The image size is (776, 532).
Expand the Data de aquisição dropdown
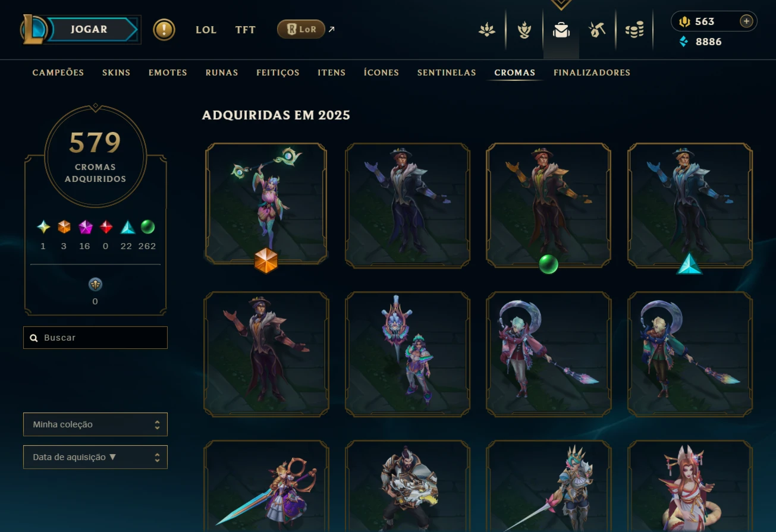pos(95,457)
